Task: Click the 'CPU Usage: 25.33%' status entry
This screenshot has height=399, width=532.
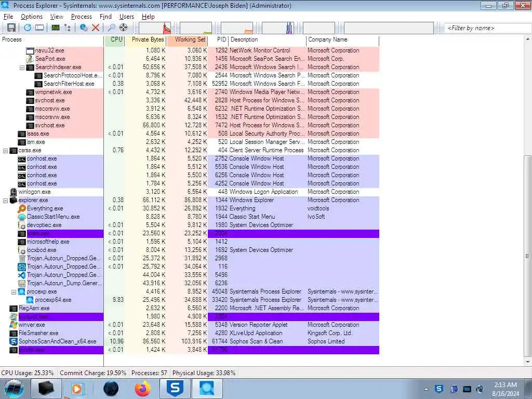Action: coord(28,373)
